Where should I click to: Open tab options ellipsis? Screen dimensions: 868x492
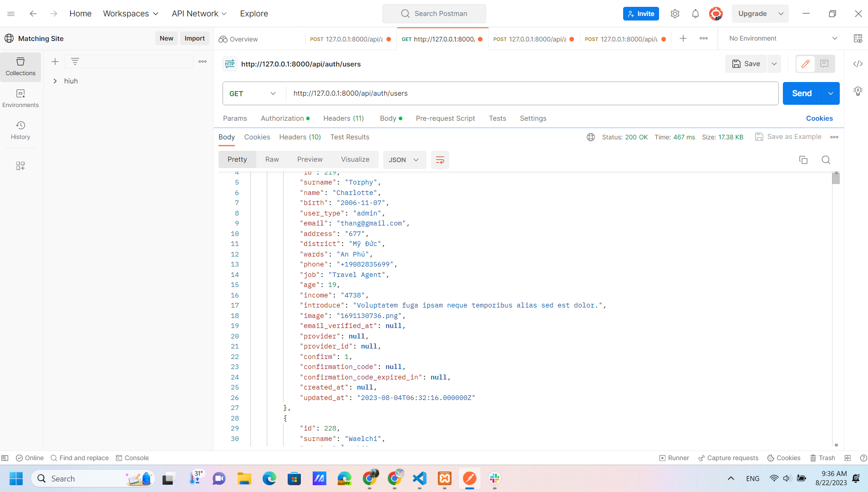[704, 39]
